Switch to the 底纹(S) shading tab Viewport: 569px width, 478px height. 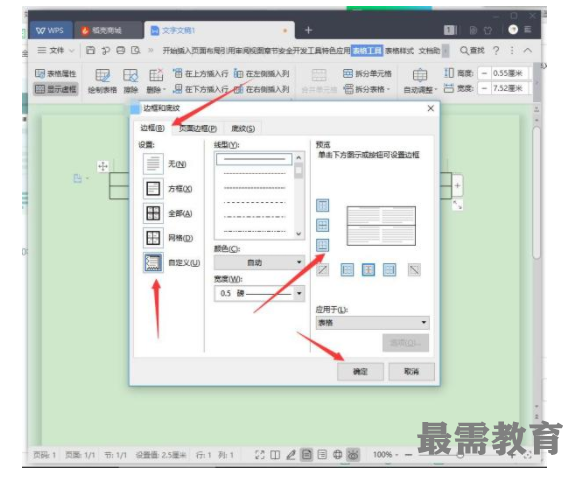243,128
